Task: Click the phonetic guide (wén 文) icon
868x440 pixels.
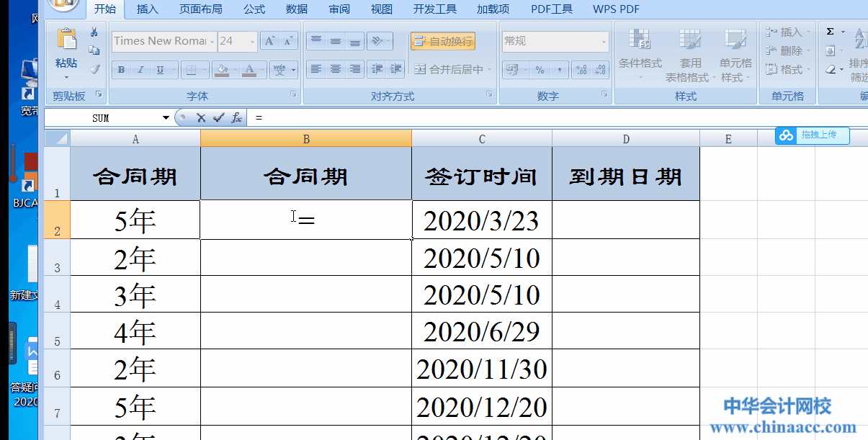Action: click(279, 70)
